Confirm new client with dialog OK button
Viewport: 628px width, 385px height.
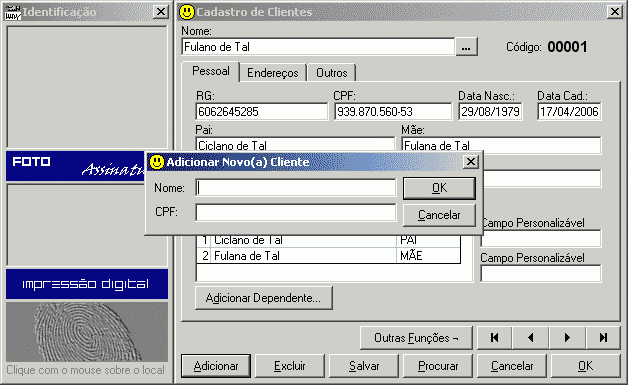(439, 188)
